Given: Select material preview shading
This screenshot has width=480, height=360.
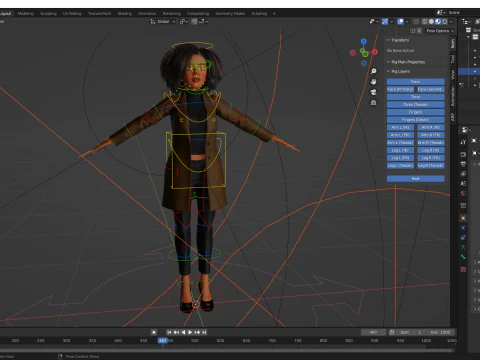Looking at the screenshot, I should (438, 22).
